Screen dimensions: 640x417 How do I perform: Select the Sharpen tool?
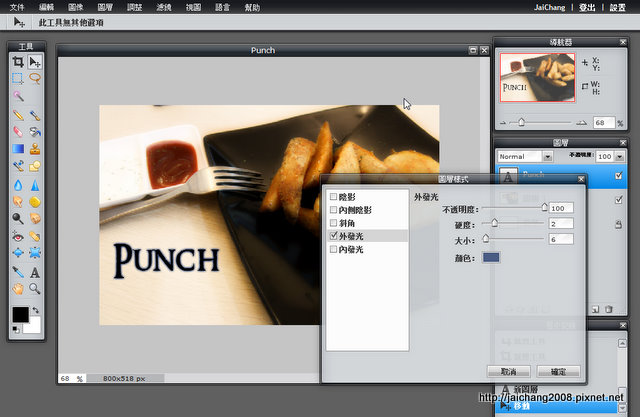point(35,185)
